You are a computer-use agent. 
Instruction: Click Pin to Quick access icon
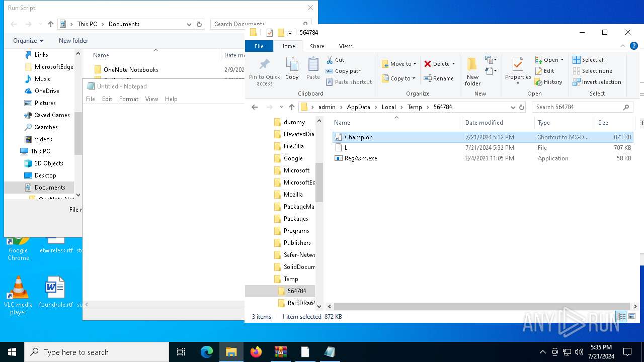[x=264, y=71]
